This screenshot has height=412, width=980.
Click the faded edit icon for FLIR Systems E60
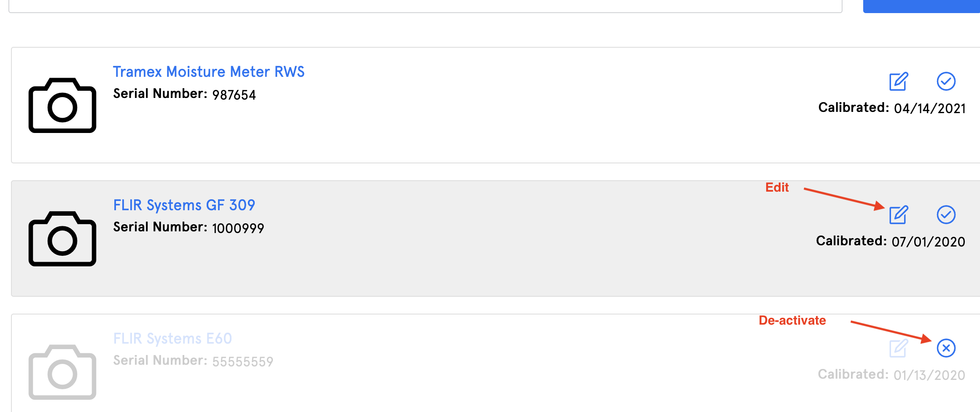pos(898,348)
